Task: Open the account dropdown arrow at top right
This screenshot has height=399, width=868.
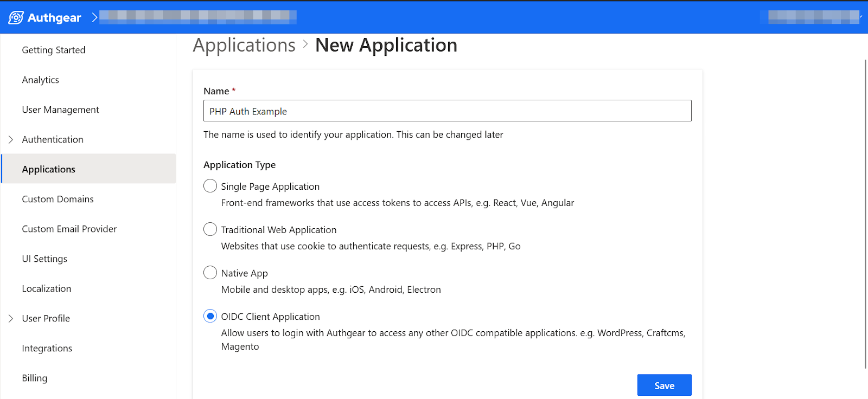Action: (861, 17)
